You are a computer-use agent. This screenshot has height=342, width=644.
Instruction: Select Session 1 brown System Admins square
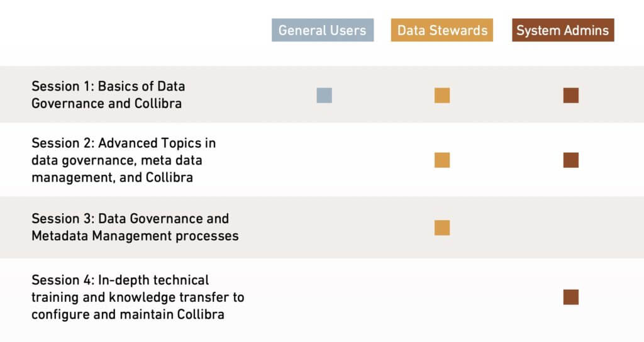point(571,96)
